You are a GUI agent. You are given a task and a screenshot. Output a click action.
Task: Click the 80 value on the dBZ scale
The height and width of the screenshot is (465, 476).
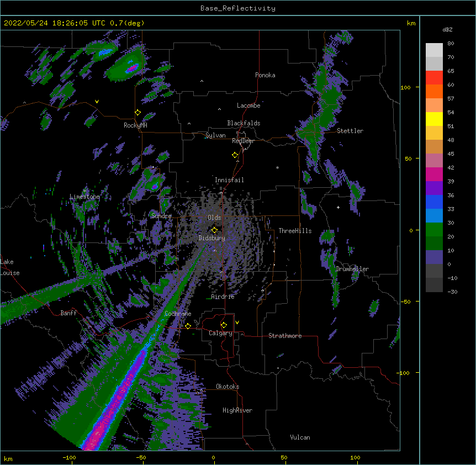451,44
